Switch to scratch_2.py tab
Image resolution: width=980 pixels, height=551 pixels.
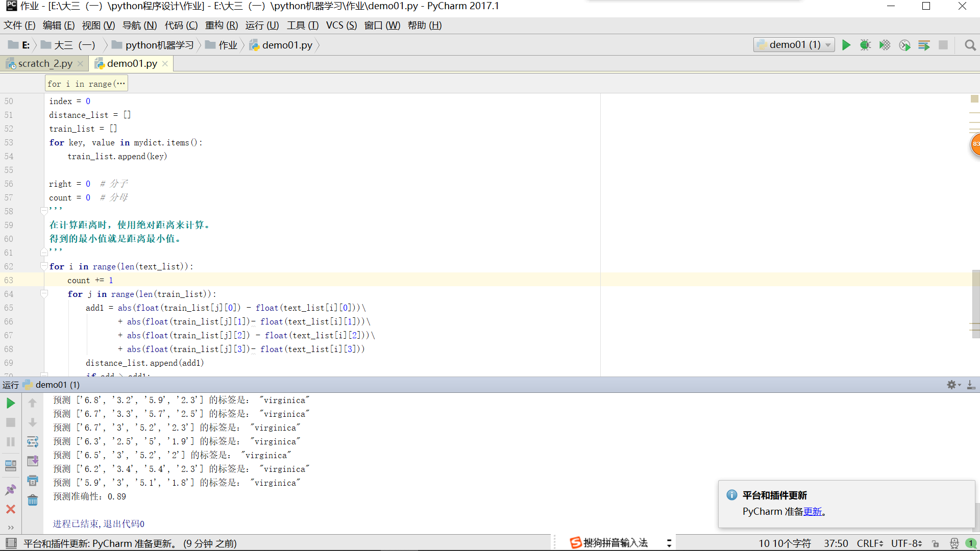pyautogui.click(x=45, y=63)
